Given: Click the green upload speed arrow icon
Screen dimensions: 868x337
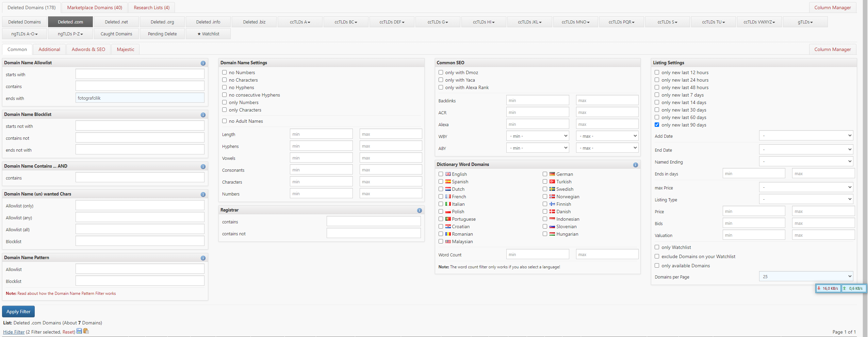Looking at the screenshot, I should tap(845, 288).
